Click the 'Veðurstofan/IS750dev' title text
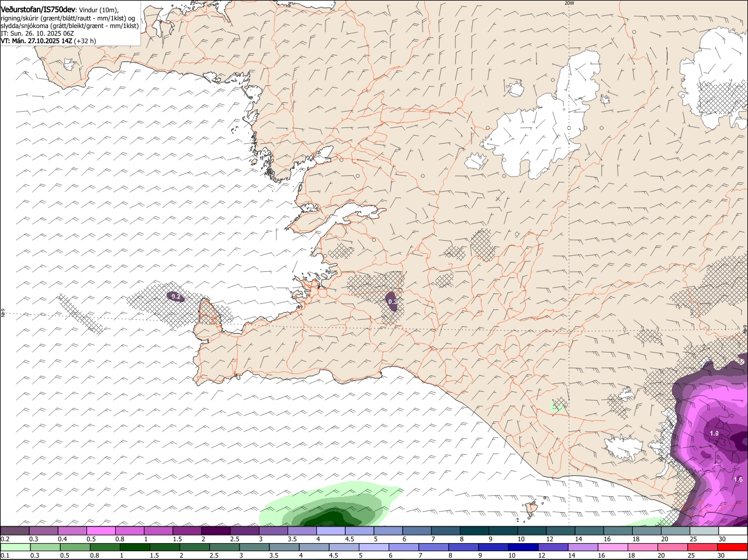This screenshot has width=748, height=560. [37, 9]
